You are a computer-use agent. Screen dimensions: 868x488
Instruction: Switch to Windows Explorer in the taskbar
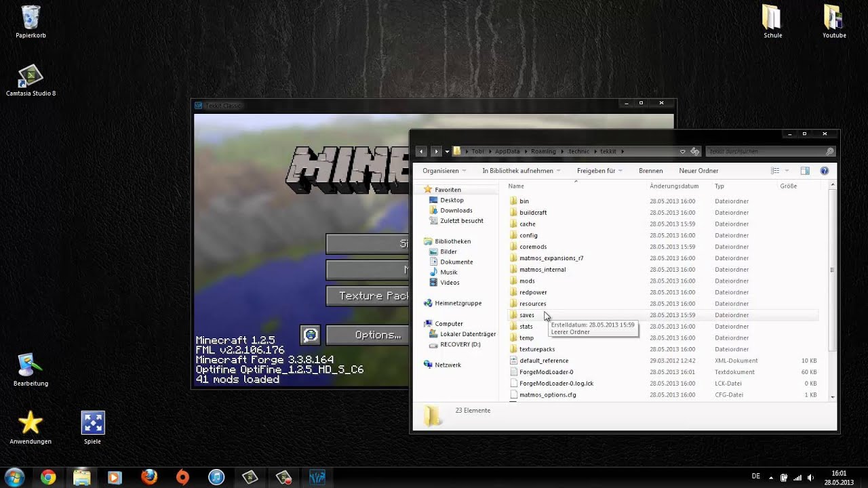[81, 478]
